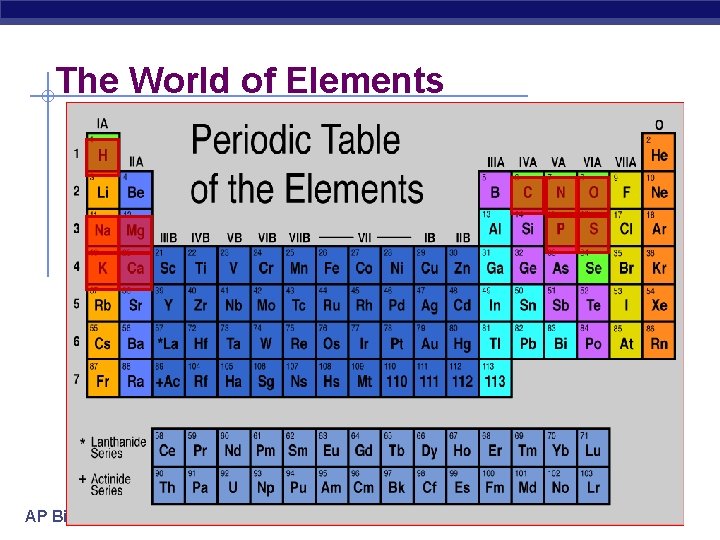Select the Chlorine (Cl) cell

626,228
